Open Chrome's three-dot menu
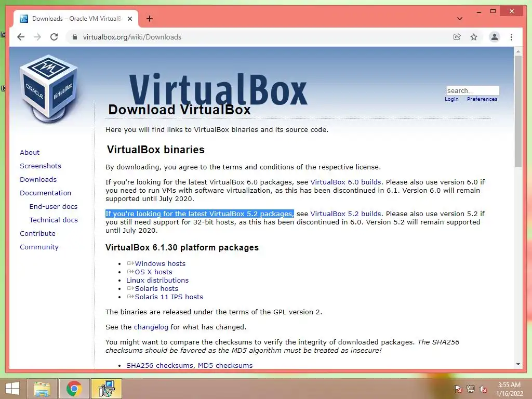This screenshot has width=532, height=399. tap(511, 37)
